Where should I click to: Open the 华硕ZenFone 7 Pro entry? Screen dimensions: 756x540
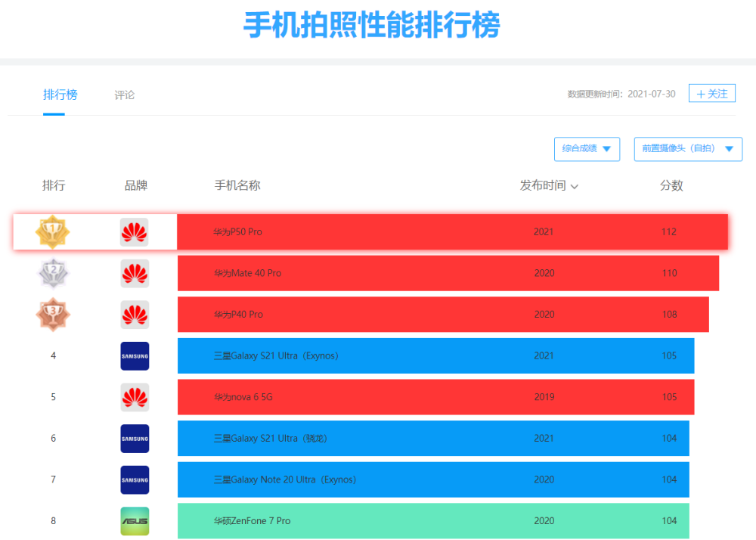coord(433,521)
